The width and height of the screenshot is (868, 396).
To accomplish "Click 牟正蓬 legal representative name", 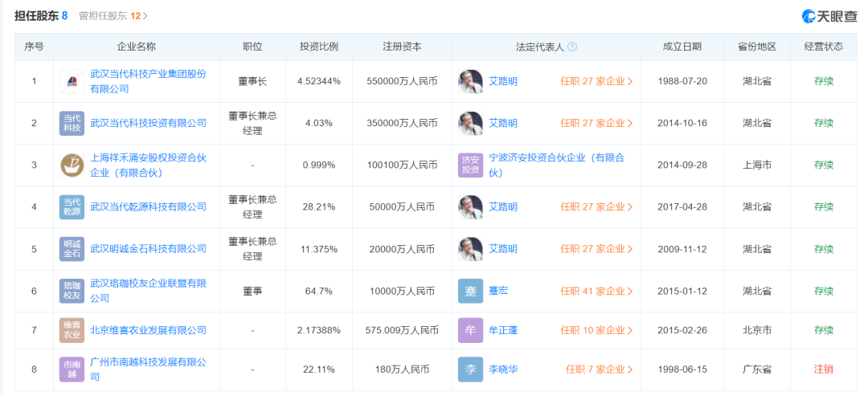I will point(503,330).
